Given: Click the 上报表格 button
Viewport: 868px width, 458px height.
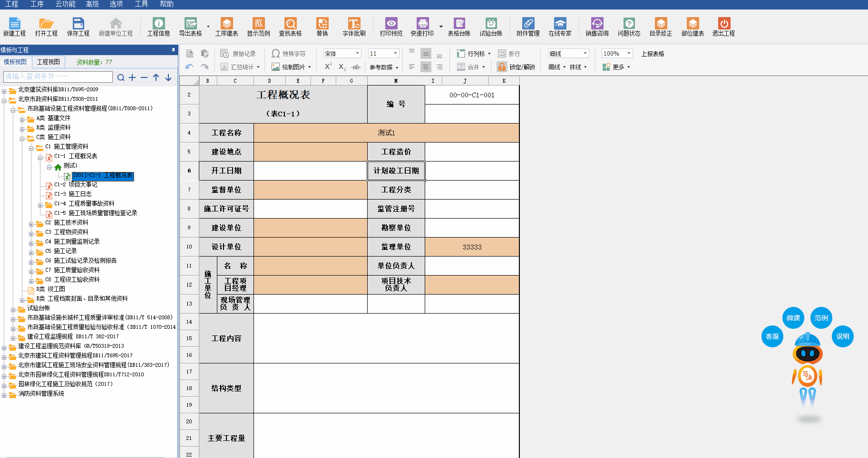Looking at the screenshot, I should 653,54.
